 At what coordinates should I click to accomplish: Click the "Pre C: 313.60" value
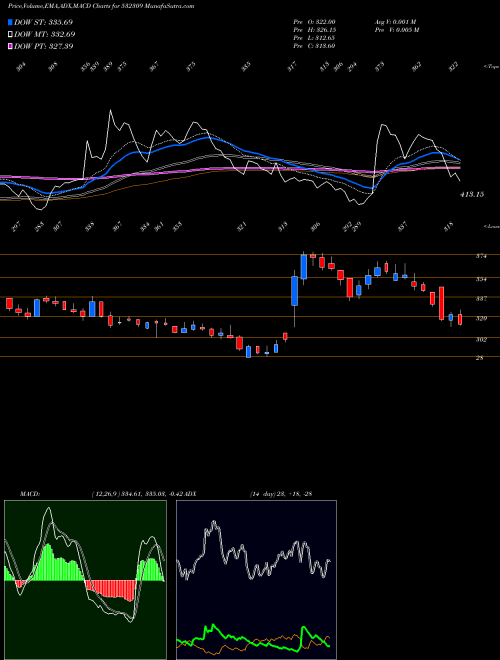[x=314, y=46]
